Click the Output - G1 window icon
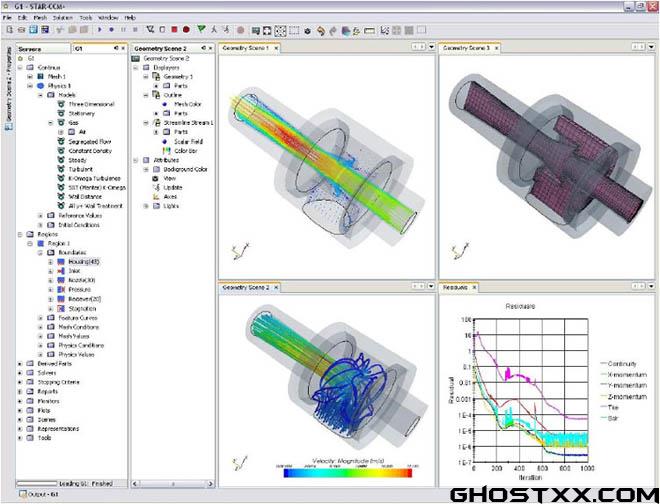The width and height of the screenshot is (660, 504). (x=23, y=494)
